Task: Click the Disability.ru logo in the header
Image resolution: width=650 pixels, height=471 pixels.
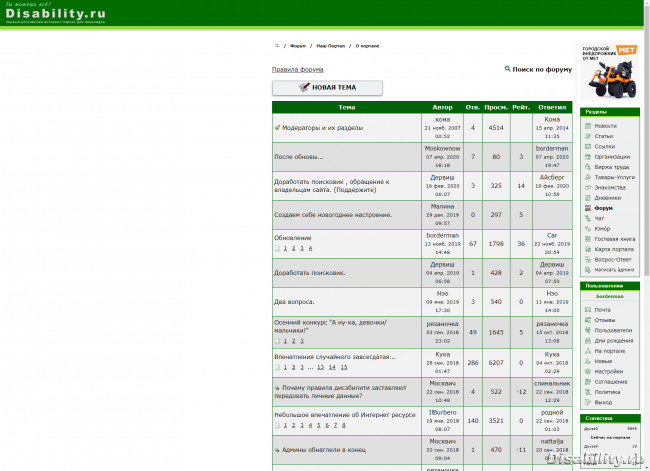Action: tap(56, 14)
